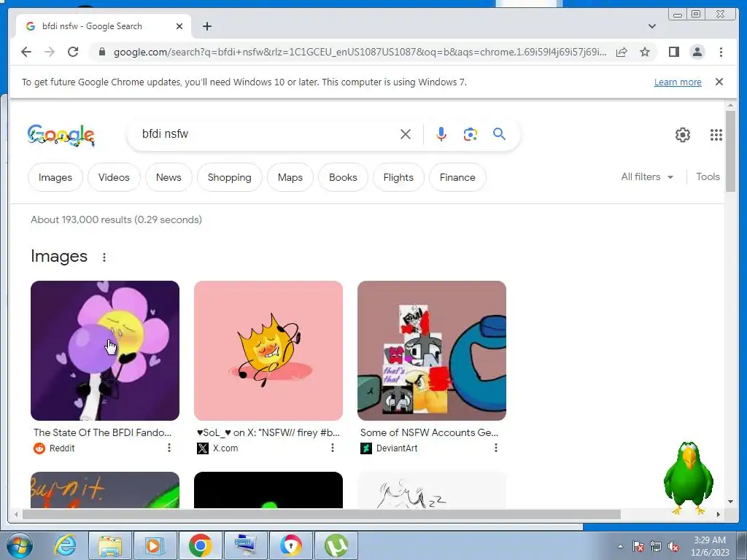The height and width of the screenshot is (560, 747).
Task: Click the forward navigation arrow
Action: tap(50, 52)
